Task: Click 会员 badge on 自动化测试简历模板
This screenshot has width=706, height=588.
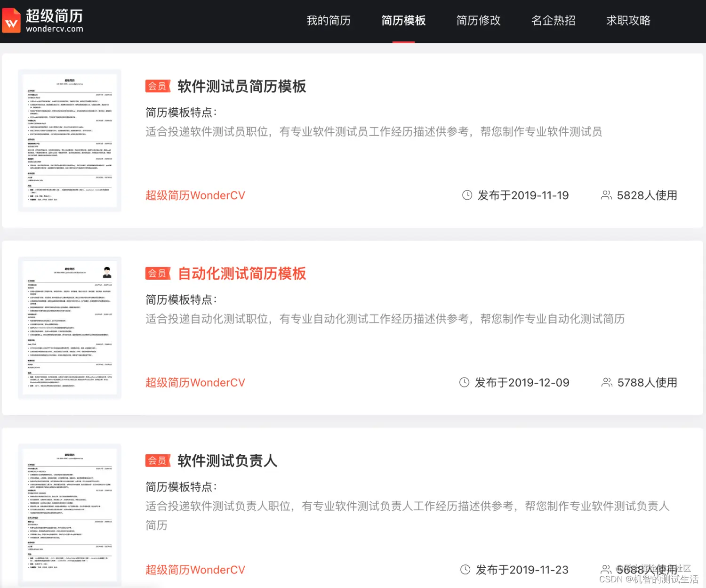Action: (x=157, y=274)
